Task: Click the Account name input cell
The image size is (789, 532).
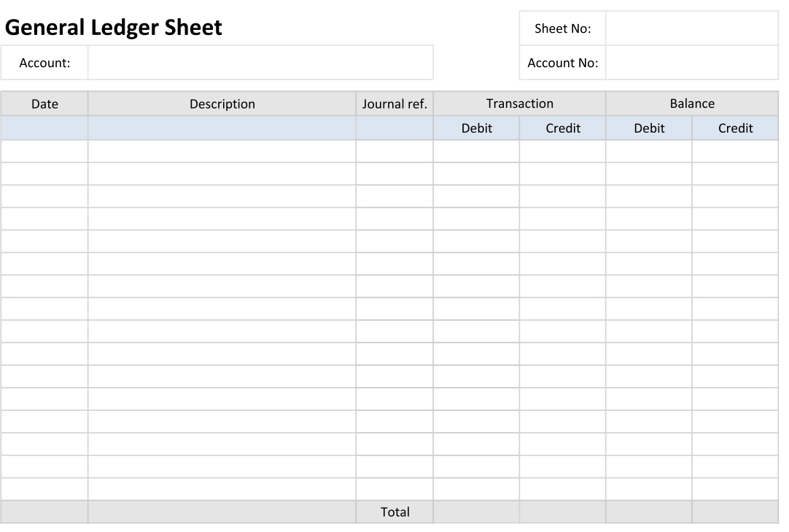Action: [260, 63]
